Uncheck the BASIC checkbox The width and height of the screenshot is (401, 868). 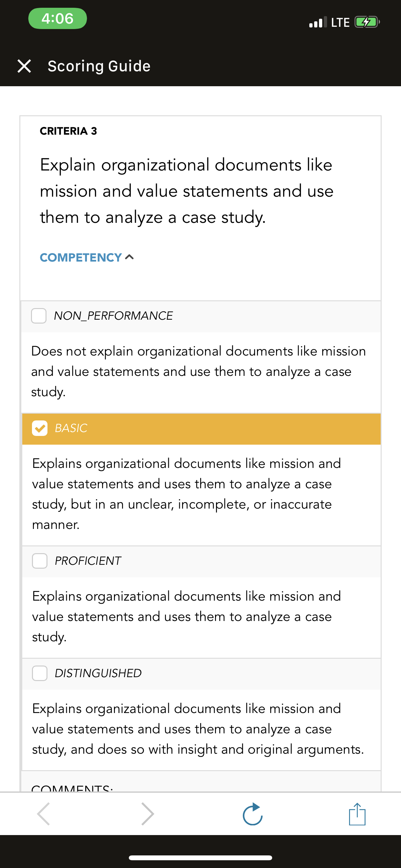click(40, 428)
